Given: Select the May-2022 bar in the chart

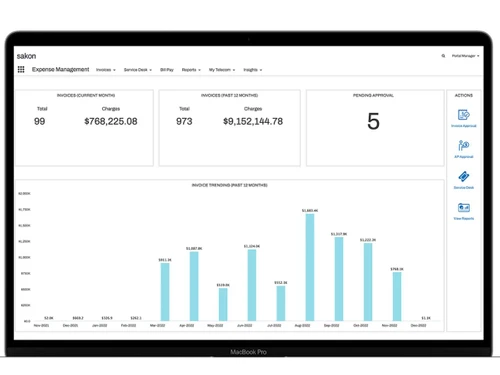Looking at the screenshot, I should pyautogui.click(x=223, y=305).
